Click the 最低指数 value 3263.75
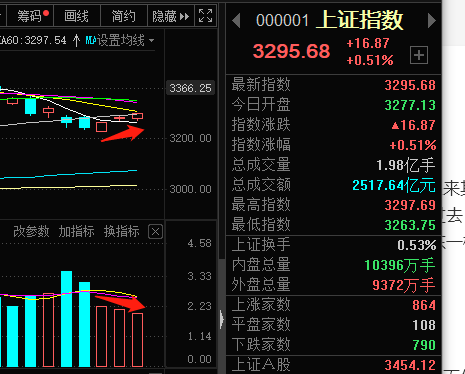Image resolution: width=465 pixels, height=374 pixels. coord(410,225)
